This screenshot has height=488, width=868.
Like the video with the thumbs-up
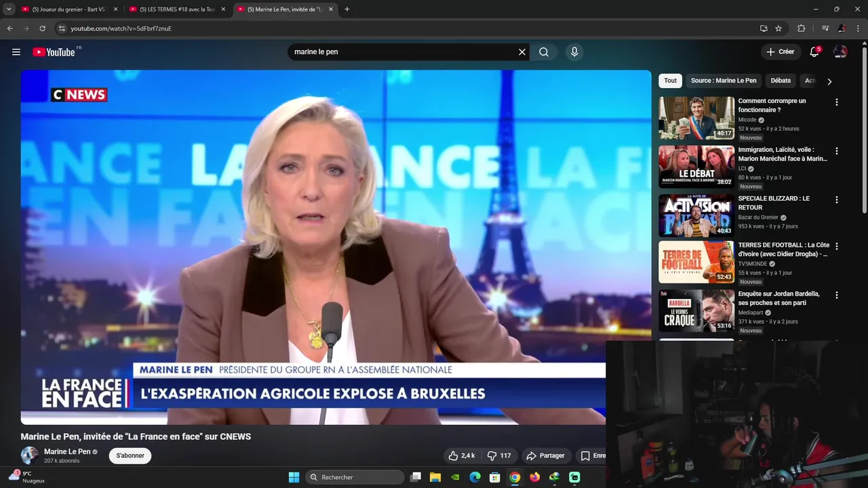point(461,455)
